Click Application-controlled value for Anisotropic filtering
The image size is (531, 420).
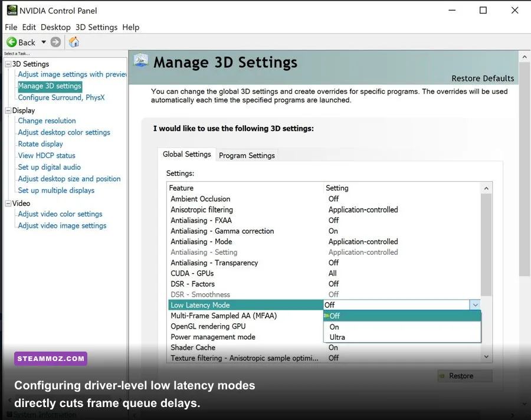tap(363, 209)
